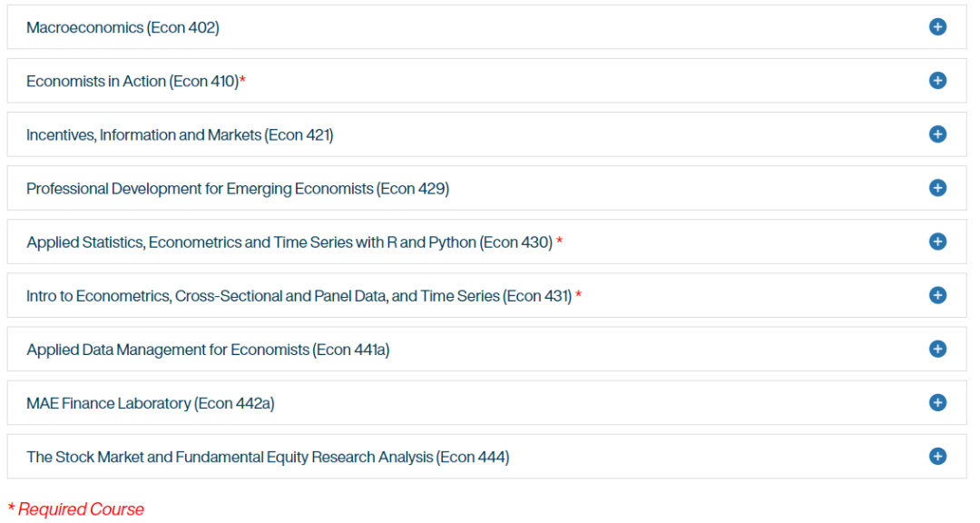Expand Professional Development for Emerging Economists title
Screen dimensions: 980x523
(238, 189)
